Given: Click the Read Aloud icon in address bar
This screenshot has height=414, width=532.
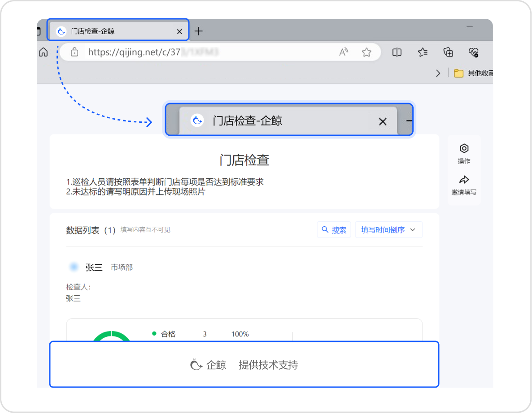Looking at the screenshot, I should [x=344, y=52].
